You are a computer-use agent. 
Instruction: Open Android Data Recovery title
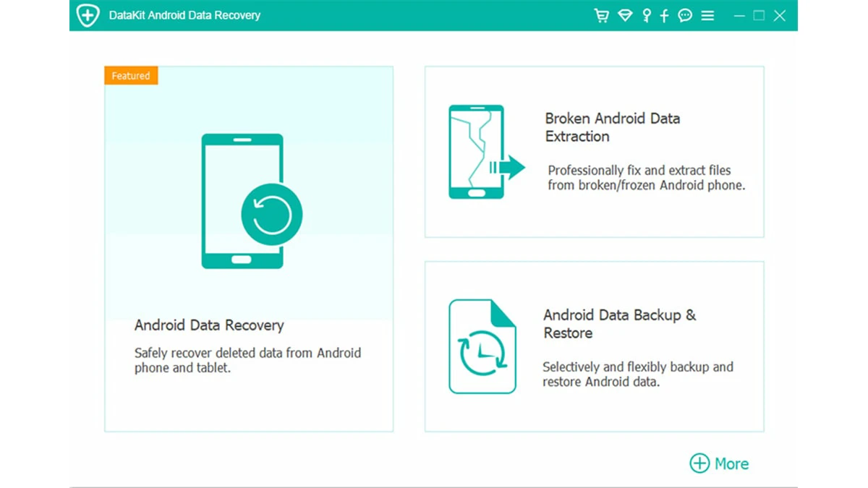(x=209, y=325)
